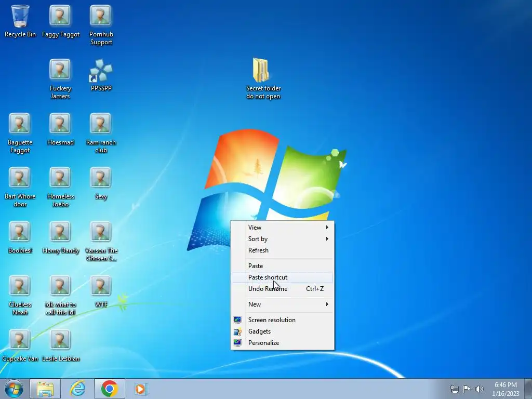Image resolution: width=532 pixels, height=399 pixels.
Task: Expand the View submenu
Action: coord(282,228)
